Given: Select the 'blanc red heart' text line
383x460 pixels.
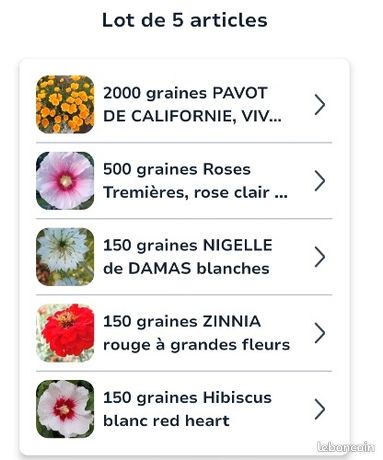Looking at the screenshot, I should coord(166,421).
